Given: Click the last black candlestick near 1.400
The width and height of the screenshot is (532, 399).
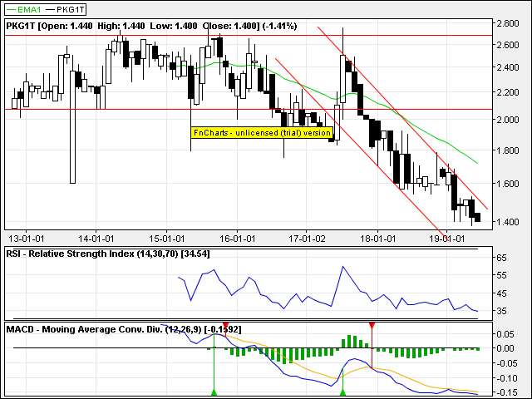Looking at the screenshot, I should tap(477, 217).
